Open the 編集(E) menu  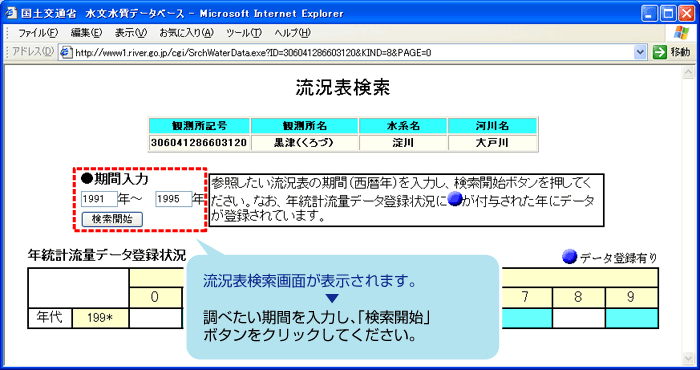pos(86,33)
